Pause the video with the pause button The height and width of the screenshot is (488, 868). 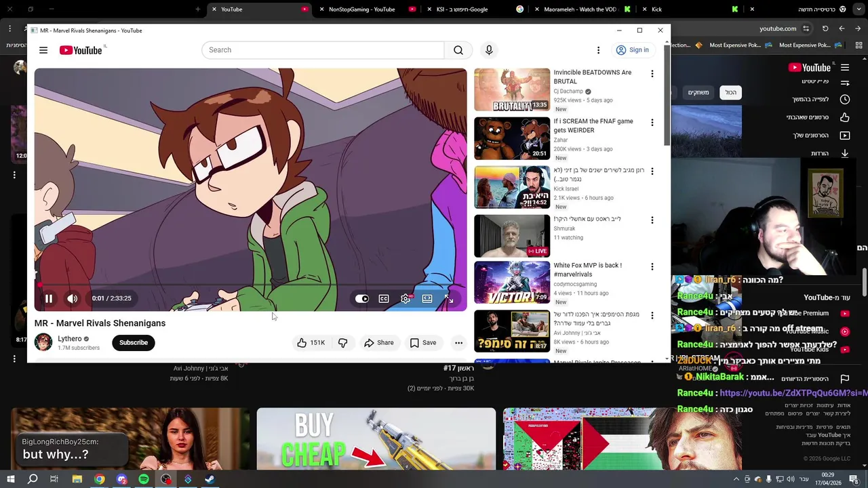point(49,298)
